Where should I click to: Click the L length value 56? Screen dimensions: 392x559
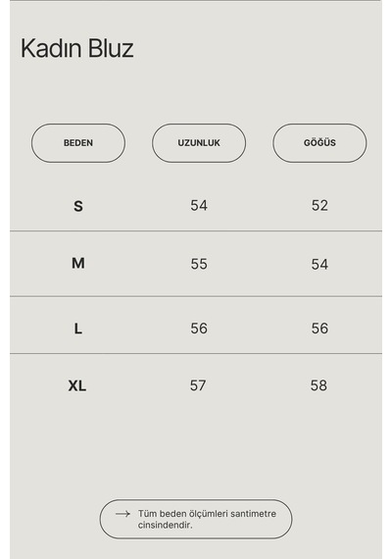(x=199, y=329)
